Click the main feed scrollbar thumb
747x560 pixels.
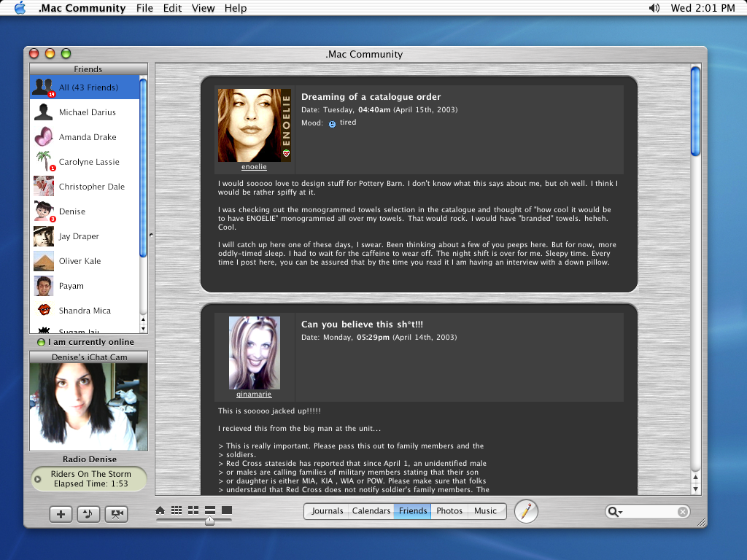(695, 112)
